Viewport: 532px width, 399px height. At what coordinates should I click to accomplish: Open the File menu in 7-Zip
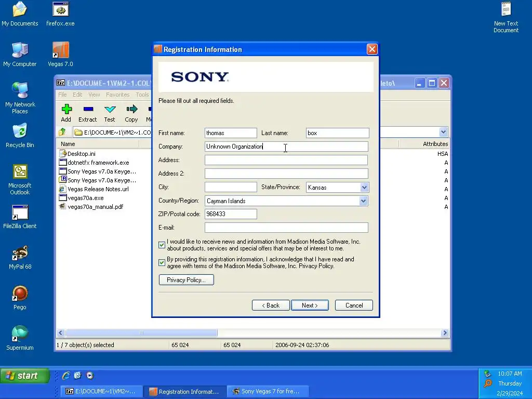click(x=62, y=95)
